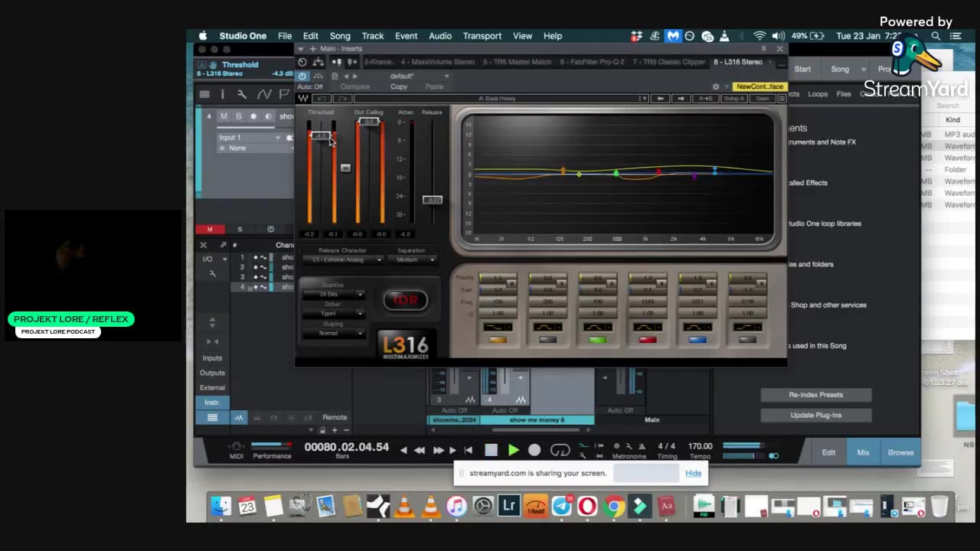The image size is (980, 551).
Task: Select the 4 - MaxxVolume Stereo insert tab
Action: (439, 62)
